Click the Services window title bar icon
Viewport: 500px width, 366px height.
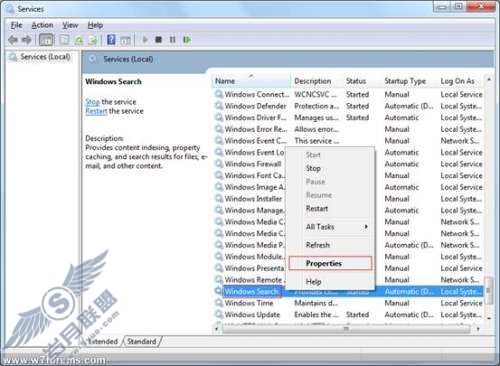[x=9, y=9]
